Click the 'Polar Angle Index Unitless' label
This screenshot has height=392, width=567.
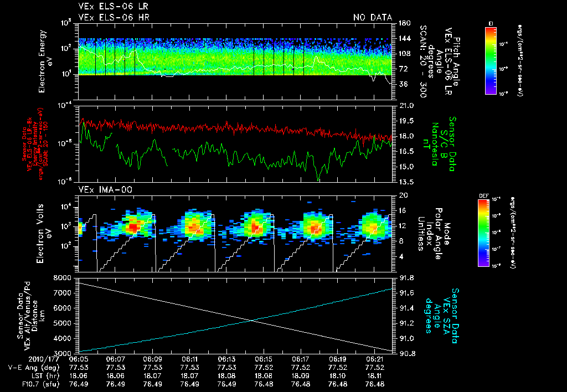[x=429, y=233]
